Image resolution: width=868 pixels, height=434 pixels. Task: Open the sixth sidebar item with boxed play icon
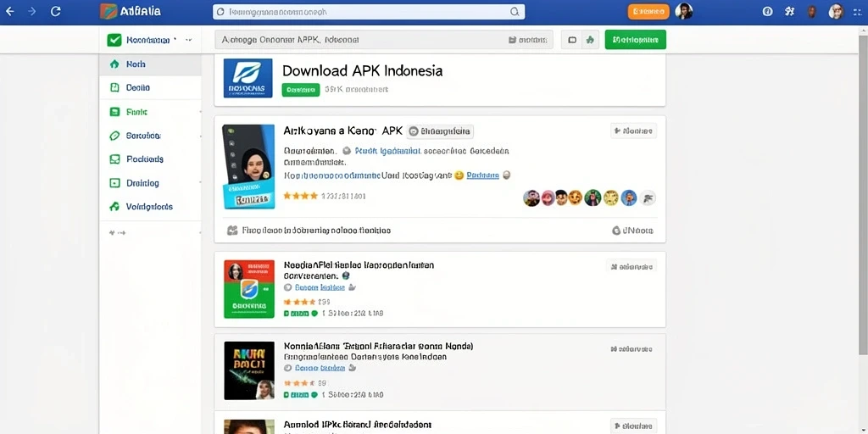coord(151,183)
